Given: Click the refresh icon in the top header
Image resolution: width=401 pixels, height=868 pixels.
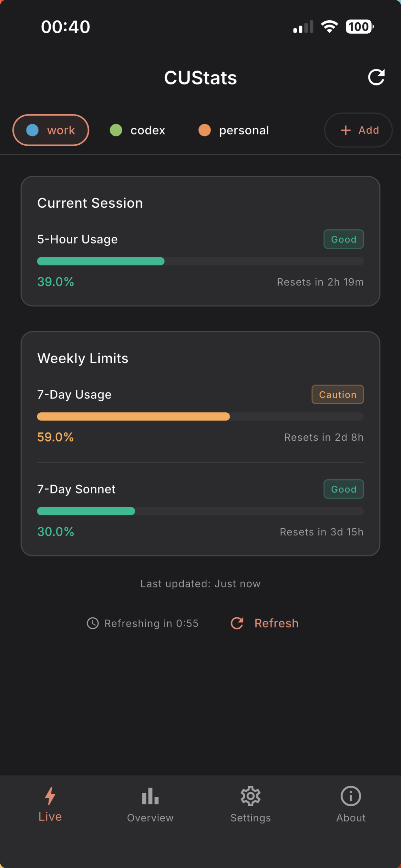Looking at the screenshot, I should coord(376,77).
